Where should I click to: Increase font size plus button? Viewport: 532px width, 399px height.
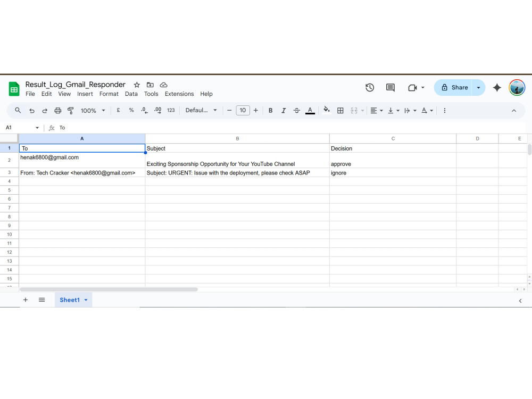pyautogui.click(x=256, y=110)
